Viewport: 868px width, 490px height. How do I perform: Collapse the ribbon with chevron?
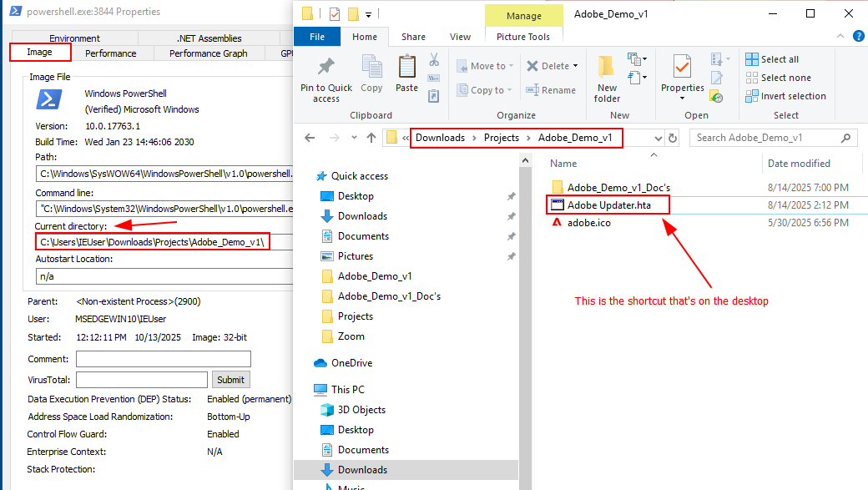[840, 37]
